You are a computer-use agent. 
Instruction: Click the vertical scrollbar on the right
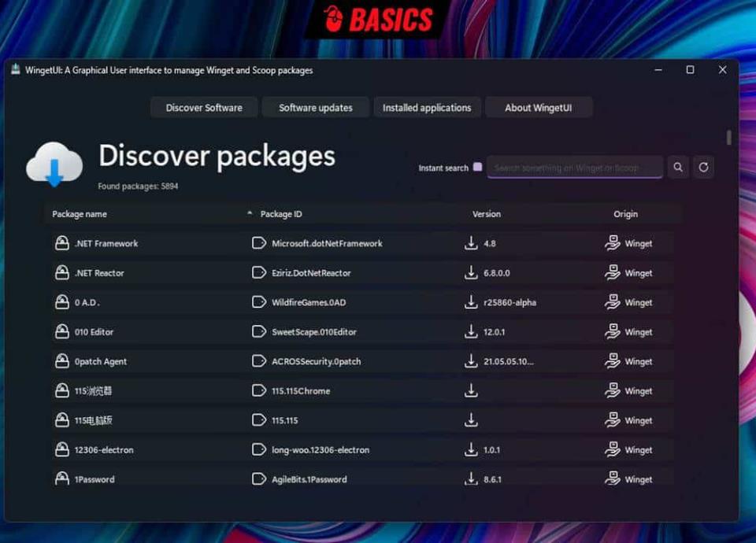[x=729, y=139]
